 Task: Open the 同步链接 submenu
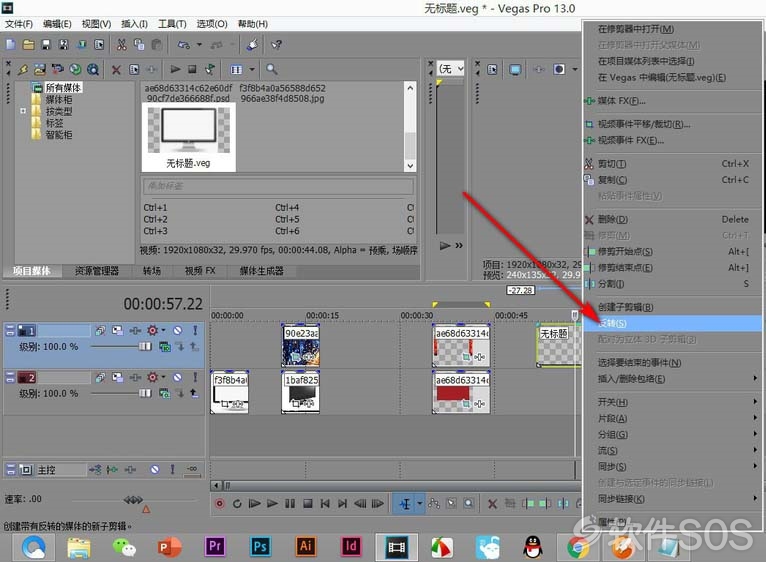(673, 499)
